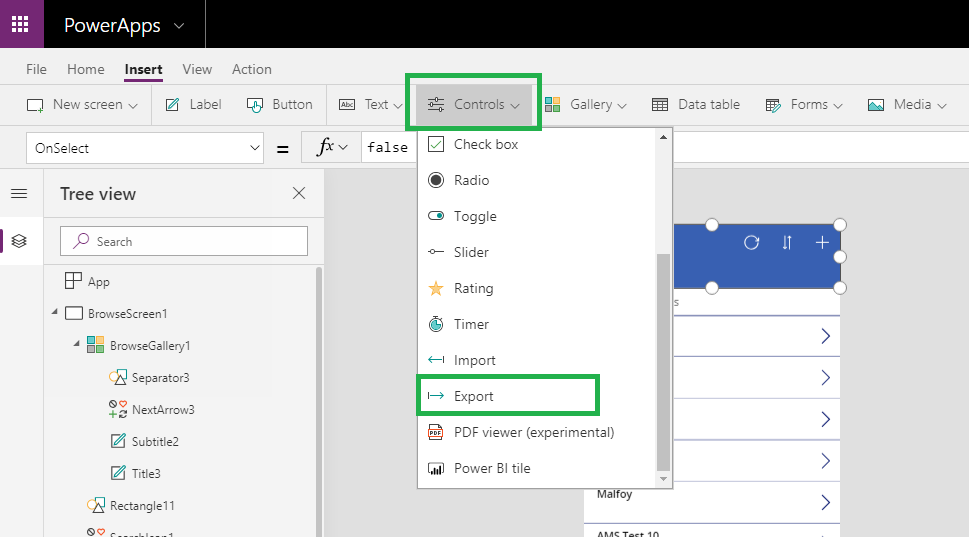Toggle the hamburger menu in left rail

[x=19, y=194]
